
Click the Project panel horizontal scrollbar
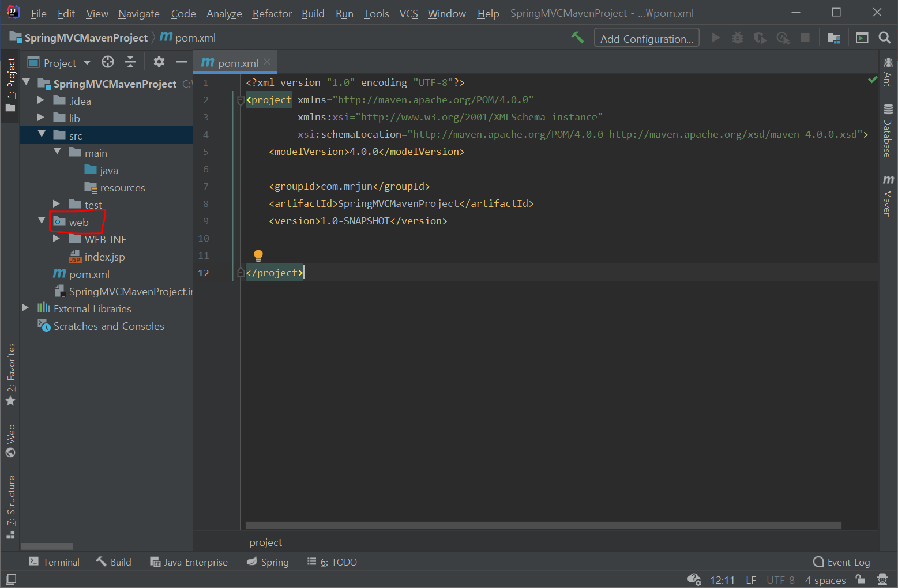[47, 546]
